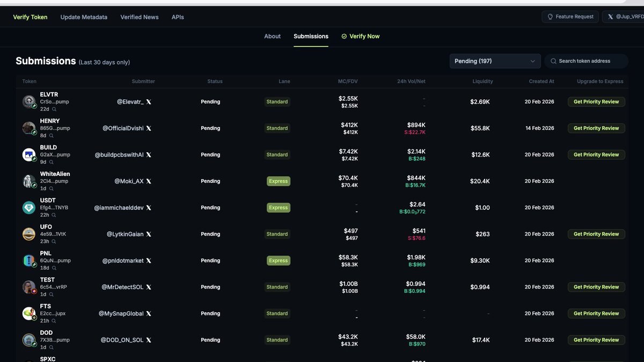Click the Liquidity column header

[482, 82]
